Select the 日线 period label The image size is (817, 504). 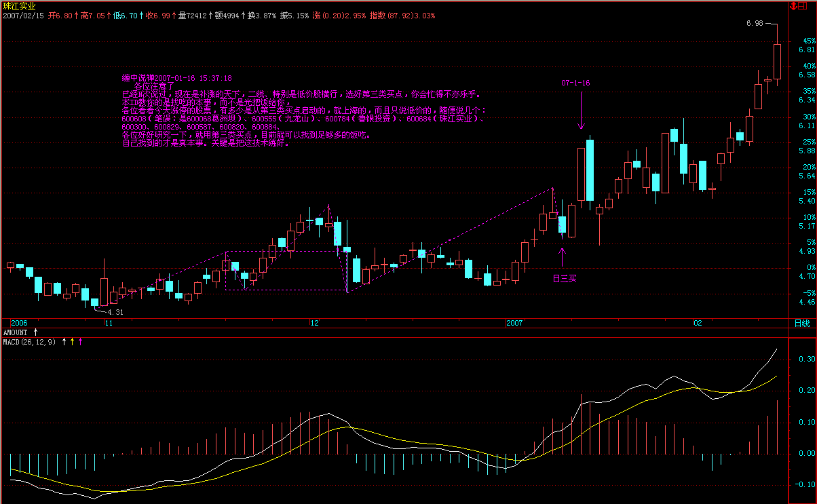pyautogui.click(x=801, y=324)
